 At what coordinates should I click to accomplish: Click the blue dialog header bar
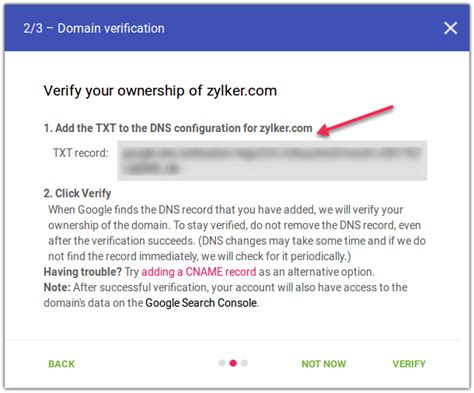[237, 28]
